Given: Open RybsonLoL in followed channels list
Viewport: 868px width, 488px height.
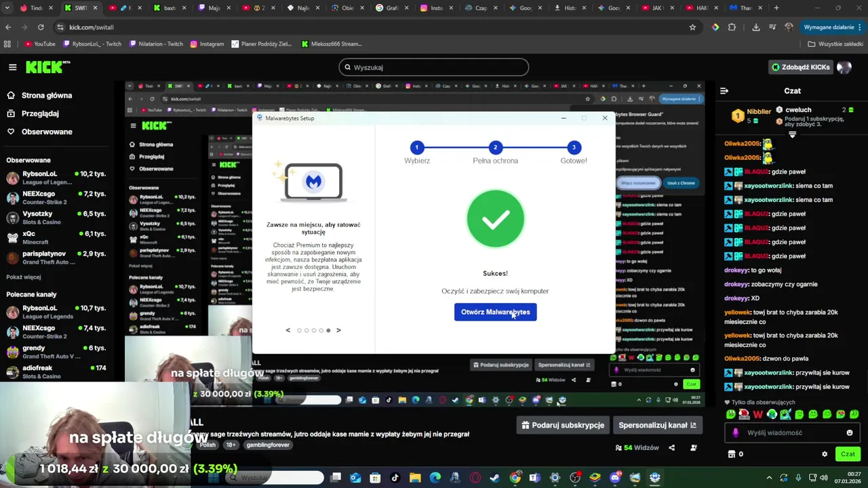Looking at the screenshot, I should 56,178.
